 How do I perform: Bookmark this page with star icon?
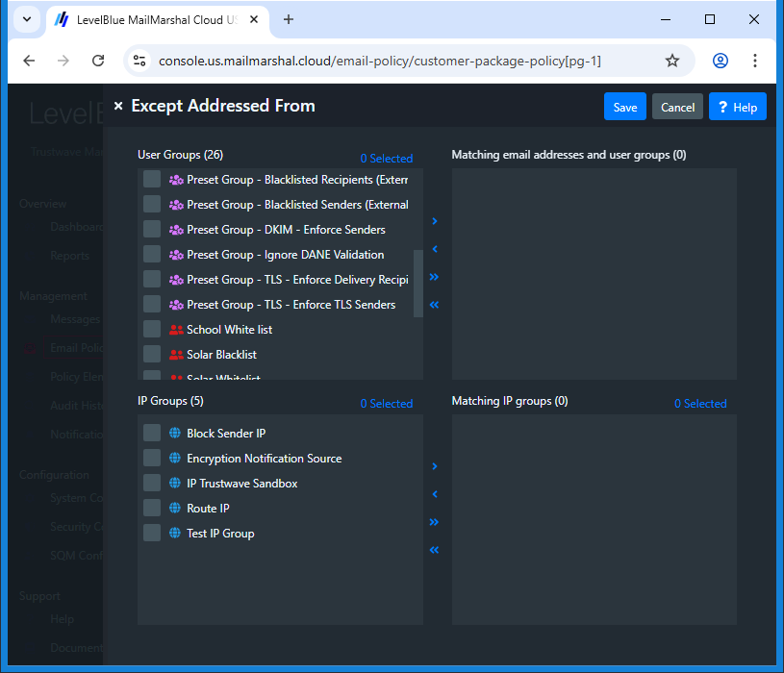point(672,61)
